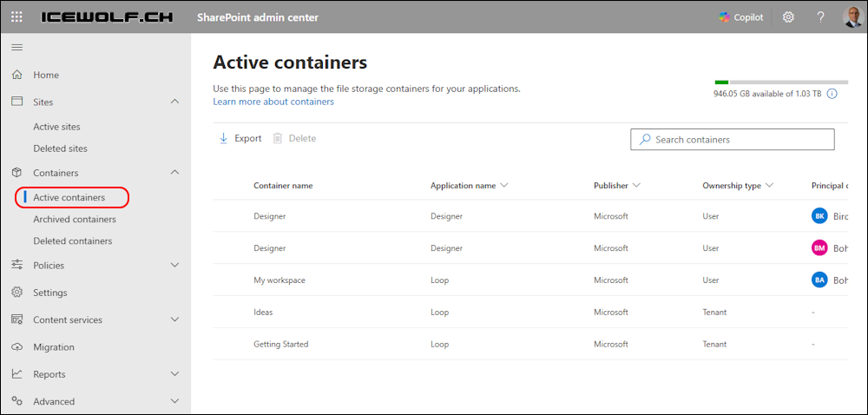
Task: Click the Advanced gears icon
Action: (x=17, y=401)
